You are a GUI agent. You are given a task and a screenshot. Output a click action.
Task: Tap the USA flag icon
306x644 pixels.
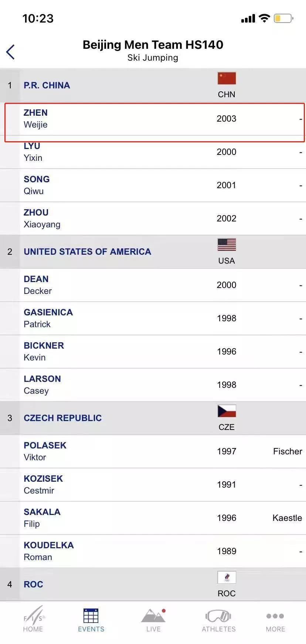point(227,245)
